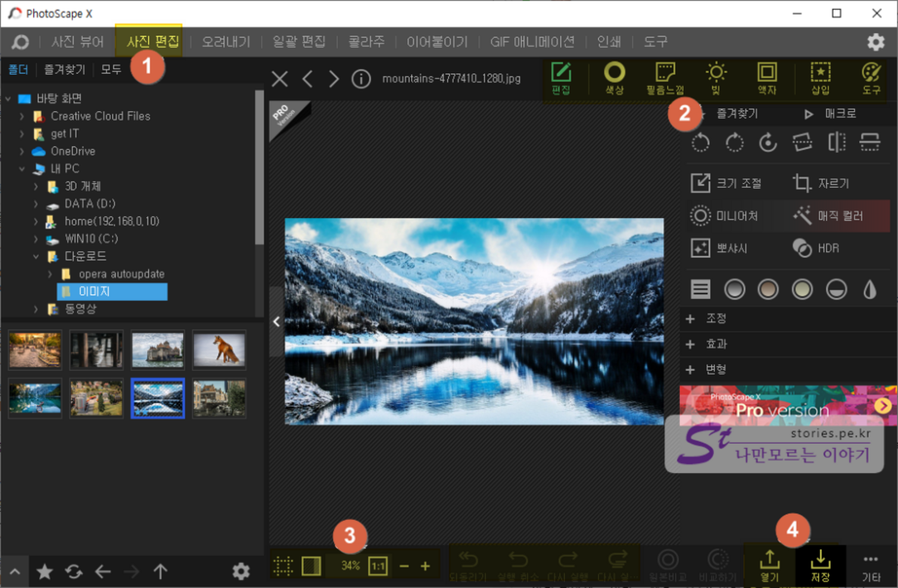Viewport: 898px width, 588px height.
Task: Expand the 효과 (Effects) section
Action: [691, 344]
